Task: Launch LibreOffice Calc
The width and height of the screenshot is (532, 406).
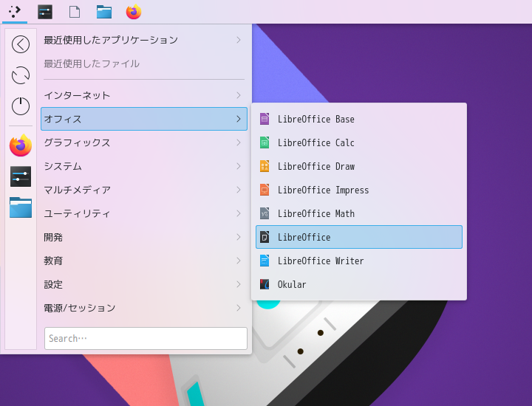Action: pos(359,142)
